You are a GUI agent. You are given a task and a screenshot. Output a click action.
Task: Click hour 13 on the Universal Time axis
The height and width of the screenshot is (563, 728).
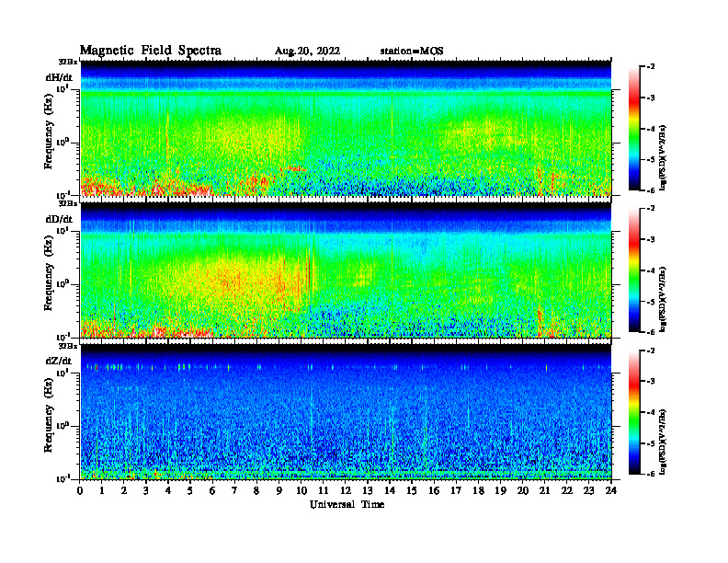click(368, 491)
